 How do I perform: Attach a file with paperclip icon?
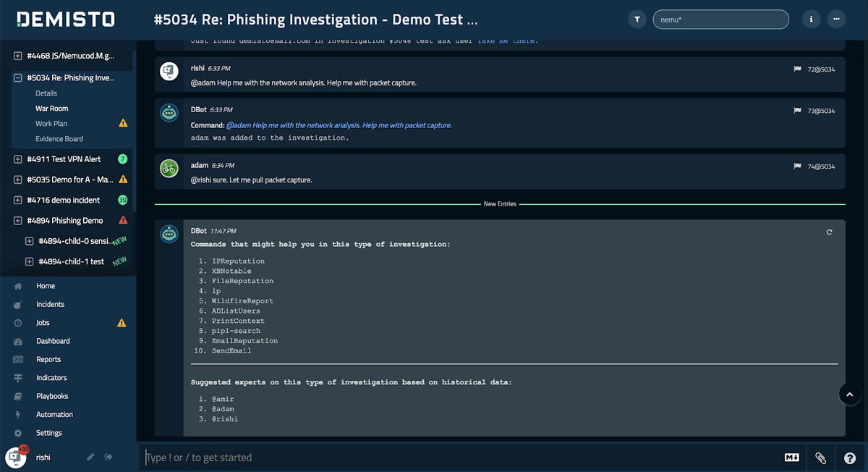820,458
